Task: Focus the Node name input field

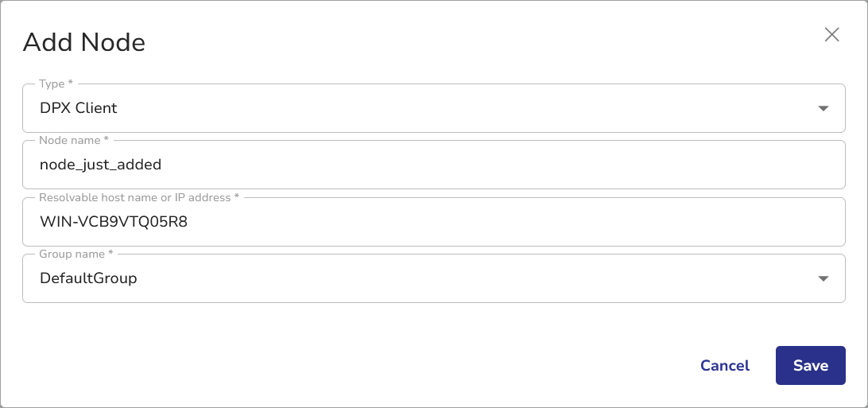Action: click(433, 165)
